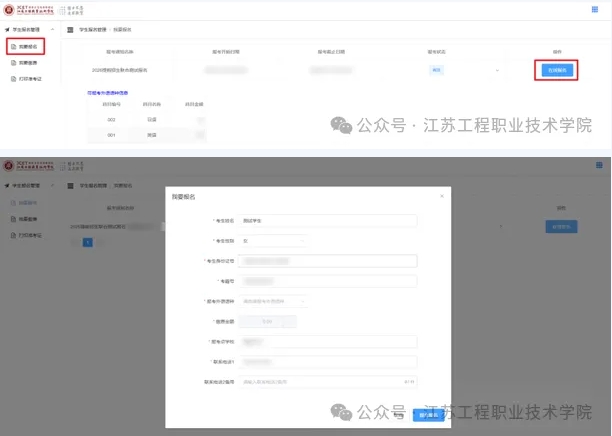Open the 报考外语语种 dropdown
This screenshot has height=436, width=612.
(x=273, y=301)
